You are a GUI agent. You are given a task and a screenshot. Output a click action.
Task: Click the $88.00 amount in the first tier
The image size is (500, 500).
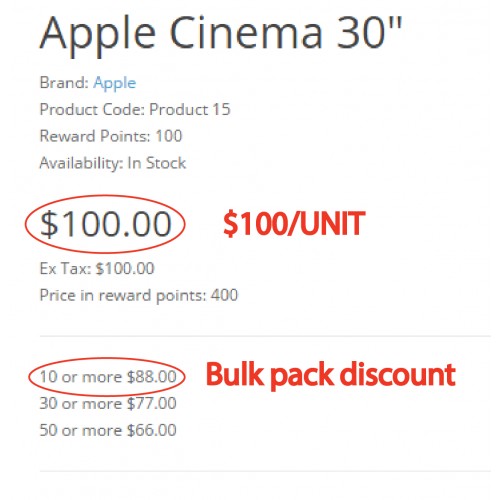pyautogui.click(x=152, y=377)
